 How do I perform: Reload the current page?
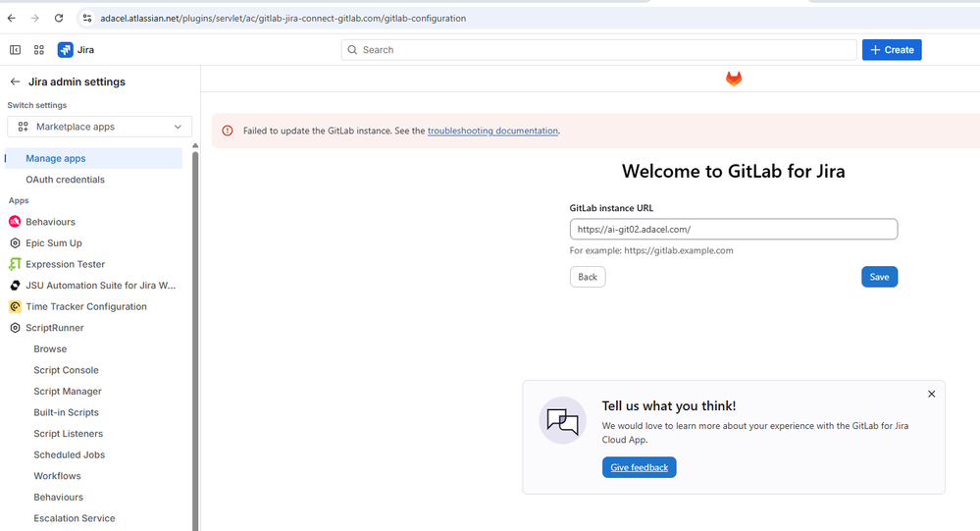click(59, 18)
